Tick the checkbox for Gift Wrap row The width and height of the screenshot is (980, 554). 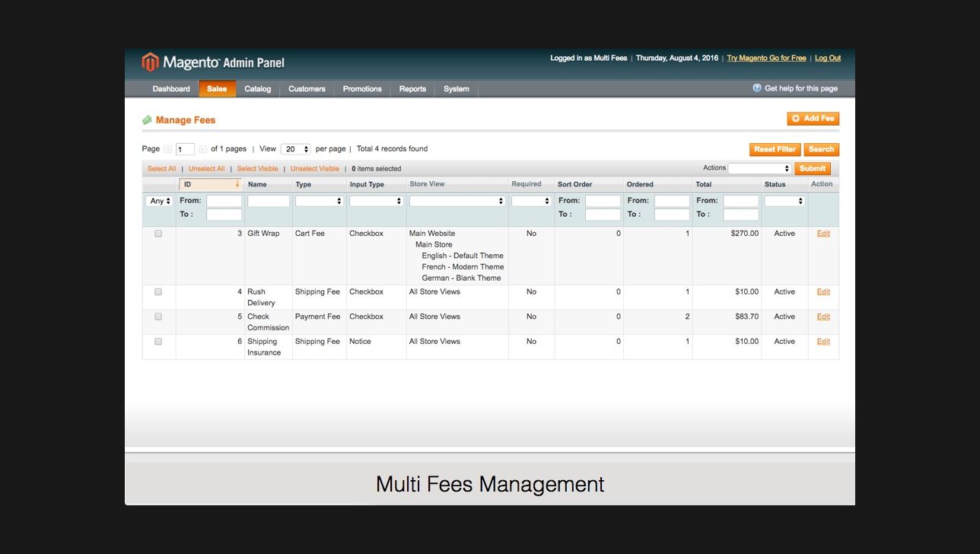pos(158,234)
